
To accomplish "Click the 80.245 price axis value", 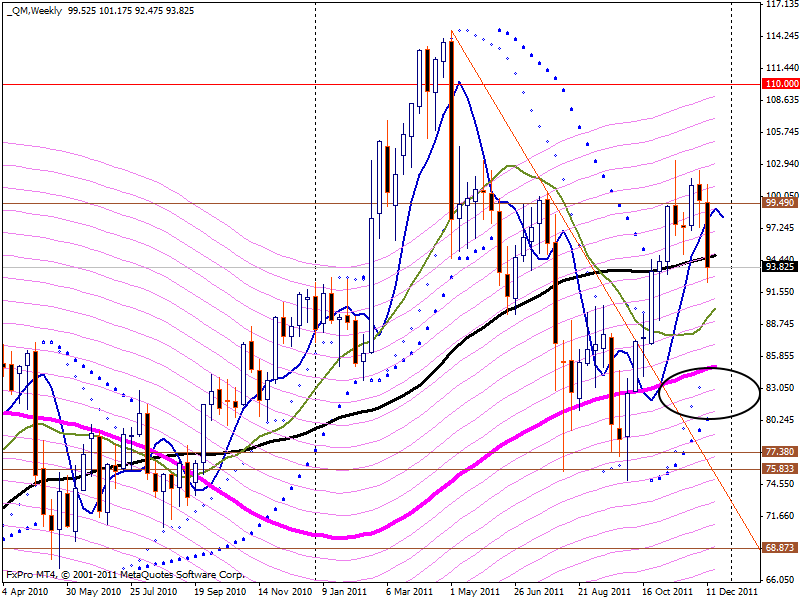I will pyautogui.click(x=780, y=419).
